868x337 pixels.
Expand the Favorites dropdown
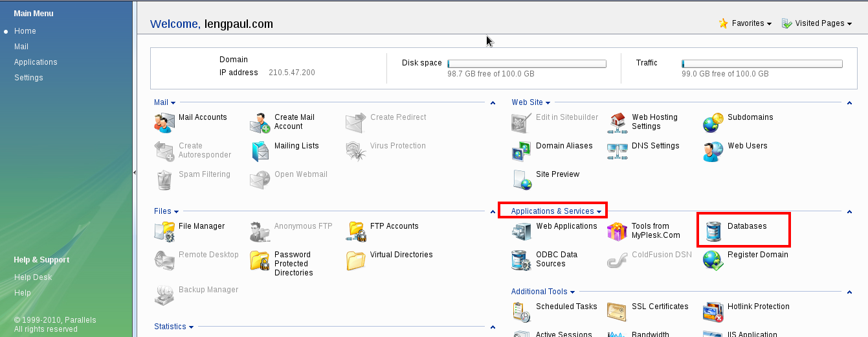(x=745, y=23)
